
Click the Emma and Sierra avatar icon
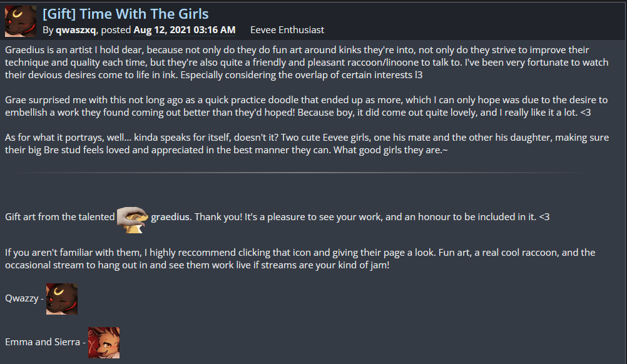pos(104,342)
